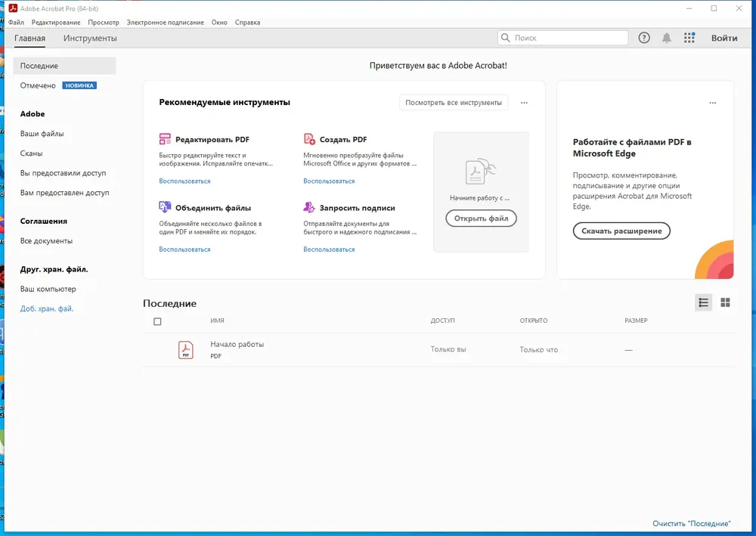Click the search magnifier icon
Screen dimensions: 756x536
(x=505, y=38)
